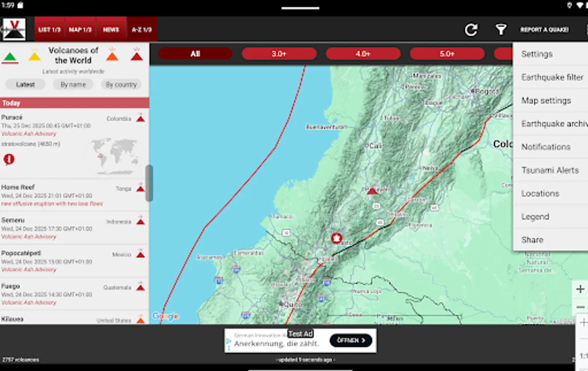Click the ÖFFNEN button in the ad banner

[x=351, y=340]
